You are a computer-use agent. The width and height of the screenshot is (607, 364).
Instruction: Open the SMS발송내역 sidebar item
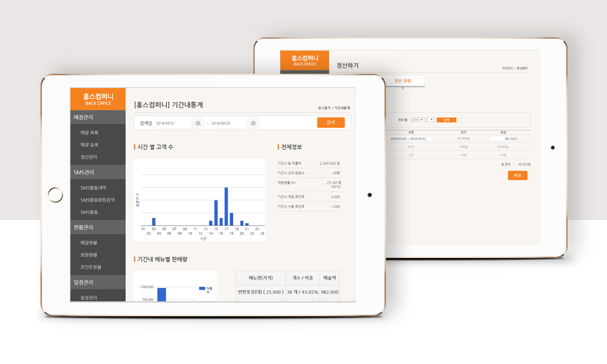point(93,188)
